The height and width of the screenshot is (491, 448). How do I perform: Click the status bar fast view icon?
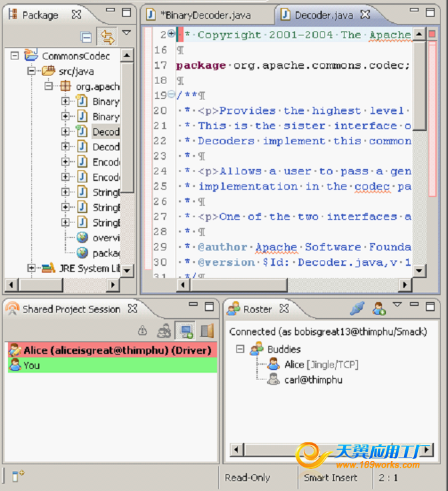click(x=18, y=476)
